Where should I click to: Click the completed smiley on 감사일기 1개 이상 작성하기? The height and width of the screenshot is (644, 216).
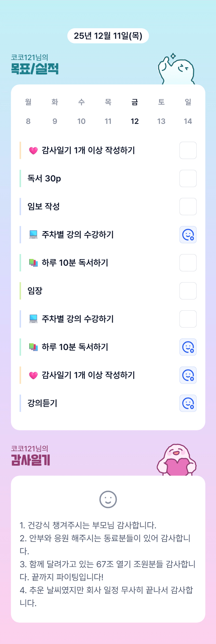pos(188,375)
